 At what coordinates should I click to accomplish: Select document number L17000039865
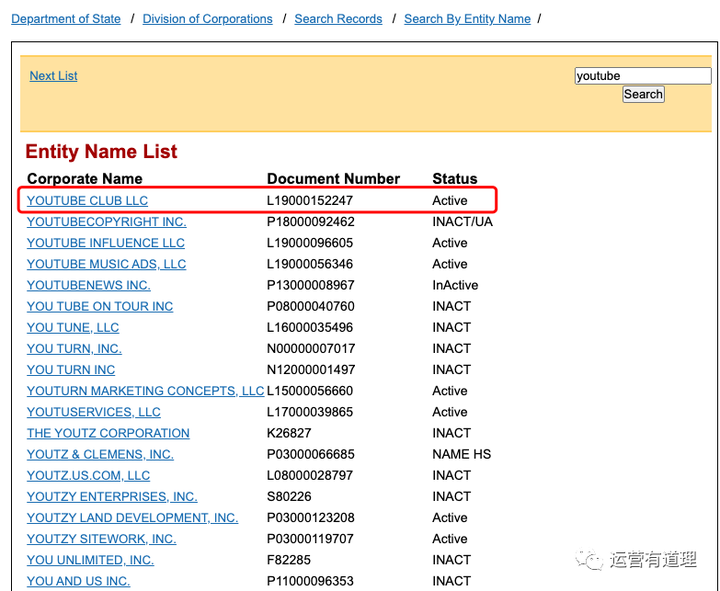click(310, 412)
